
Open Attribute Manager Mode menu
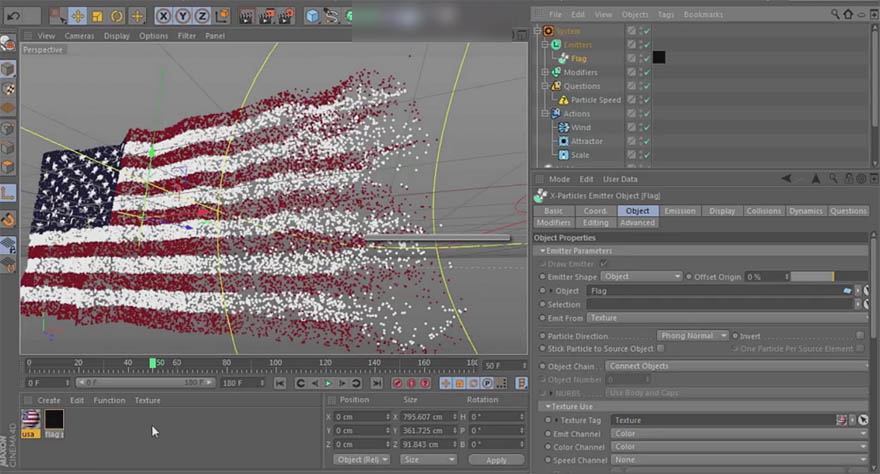[559, 179]
